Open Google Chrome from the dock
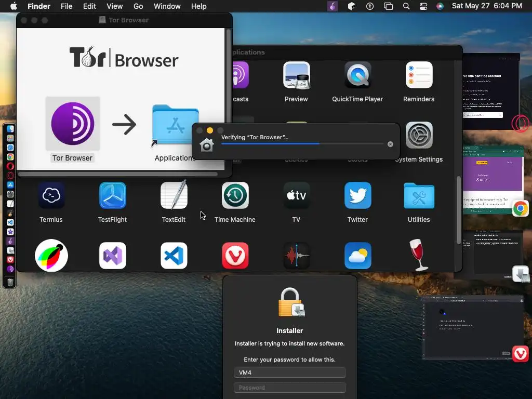 10,157
